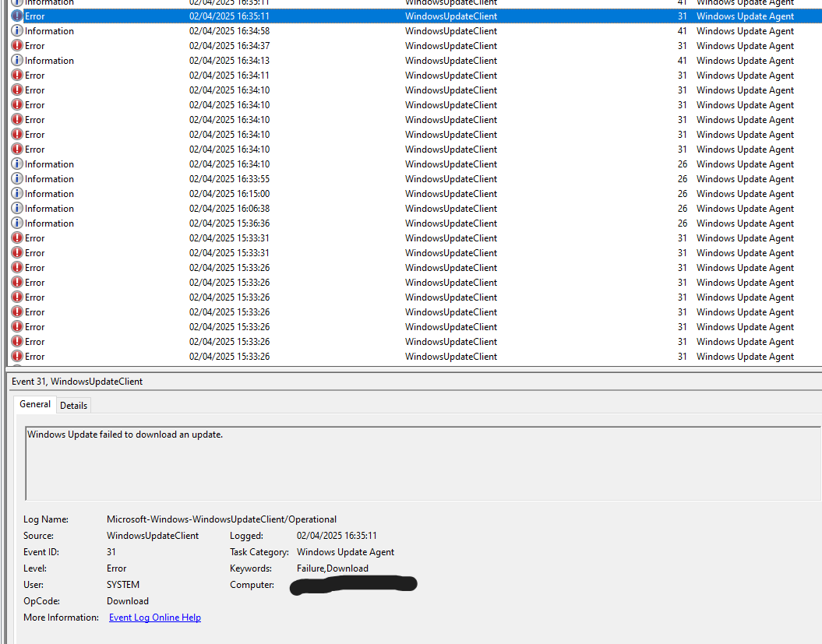Click the User value SYSTEM
Image resolution: width=822 pixels, height=644 pixels.
(122, 585)
